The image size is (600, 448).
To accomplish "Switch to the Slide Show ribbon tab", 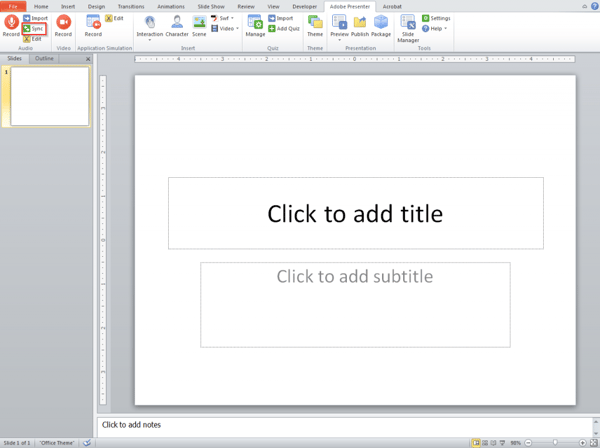I will coord(211,7).
